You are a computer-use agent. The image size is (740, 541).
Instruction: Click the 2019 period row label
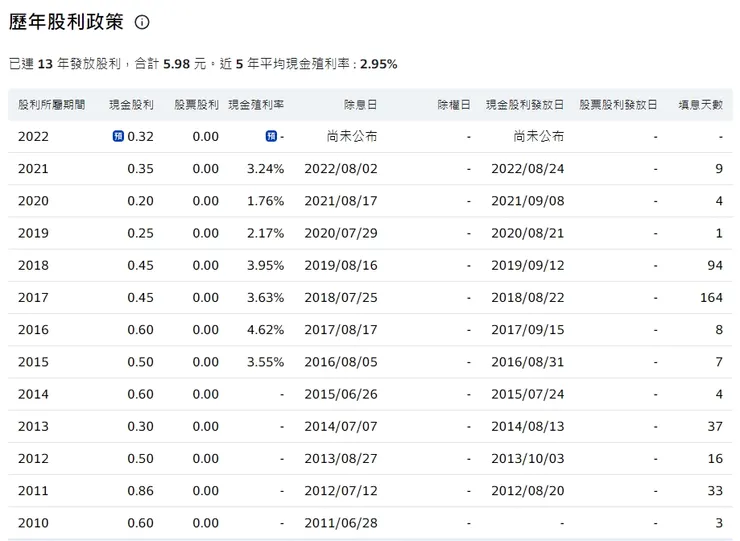click(33, 233)
